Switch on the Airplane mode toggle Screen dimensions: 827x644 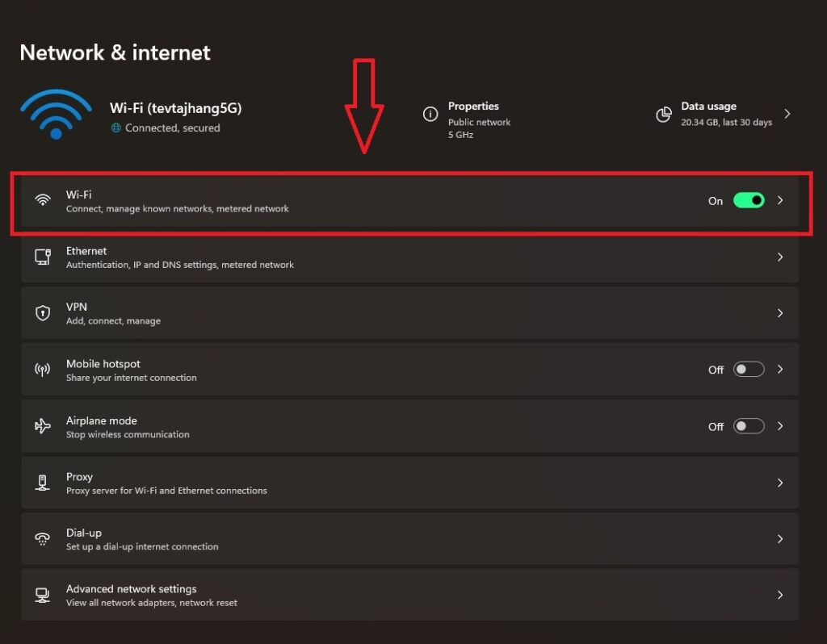(x=749, y=426)
